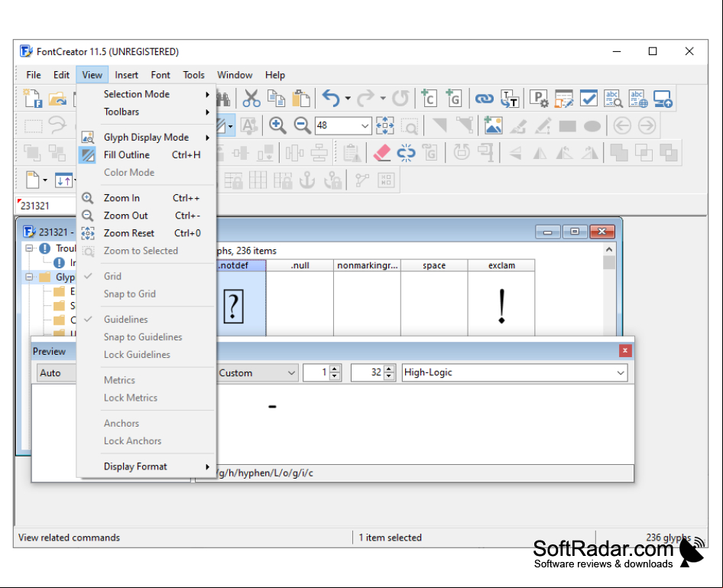Click the Cut scissors icon
The image size is (723, 588).
coord(251,98)
